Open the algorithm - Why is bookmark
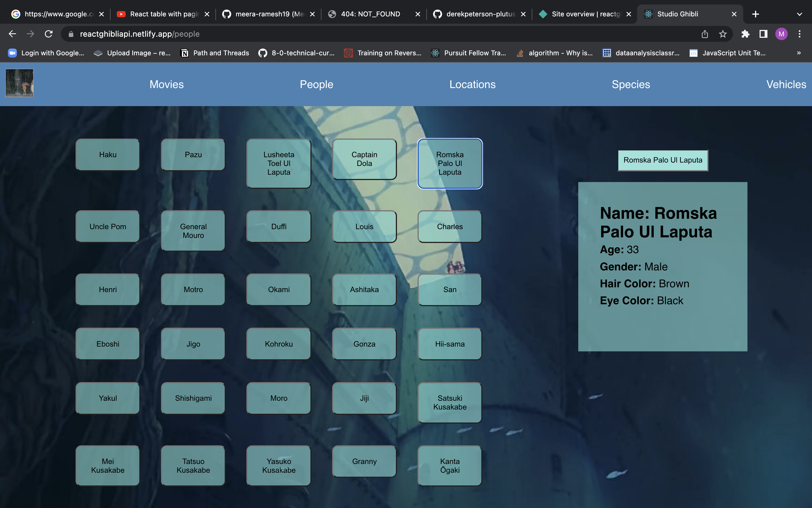The width and height of the screenshot is (812, 508). (554, 53)
